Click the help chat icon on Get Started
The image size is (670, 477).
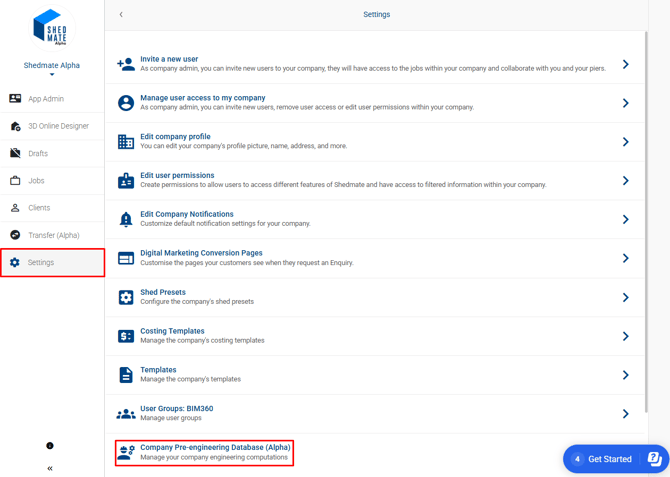[x=654, y=459]
